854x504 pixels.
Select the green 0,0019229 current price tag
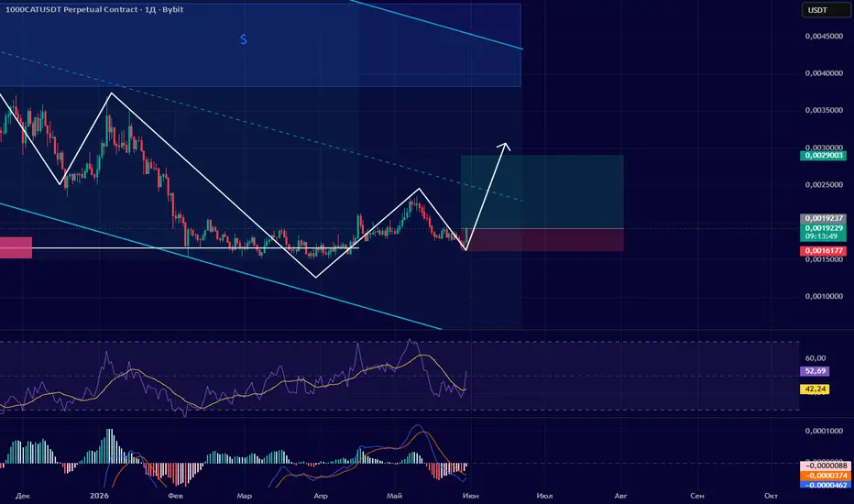pyautogui.click(x=823, y=228)
